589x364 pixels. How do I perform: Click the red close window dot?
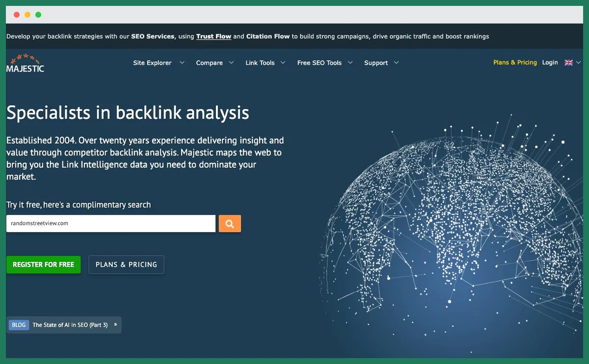[17, 15]
